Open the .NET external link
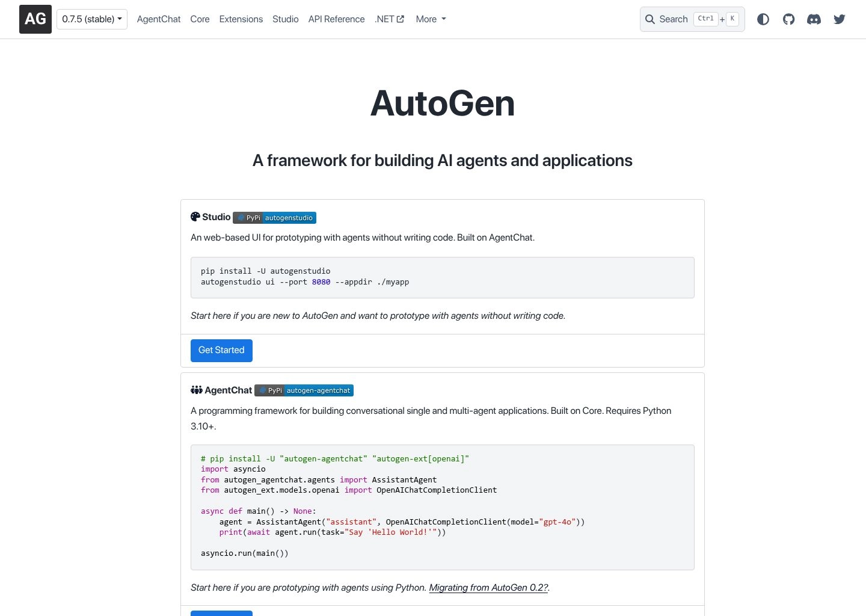 (389, 19)
